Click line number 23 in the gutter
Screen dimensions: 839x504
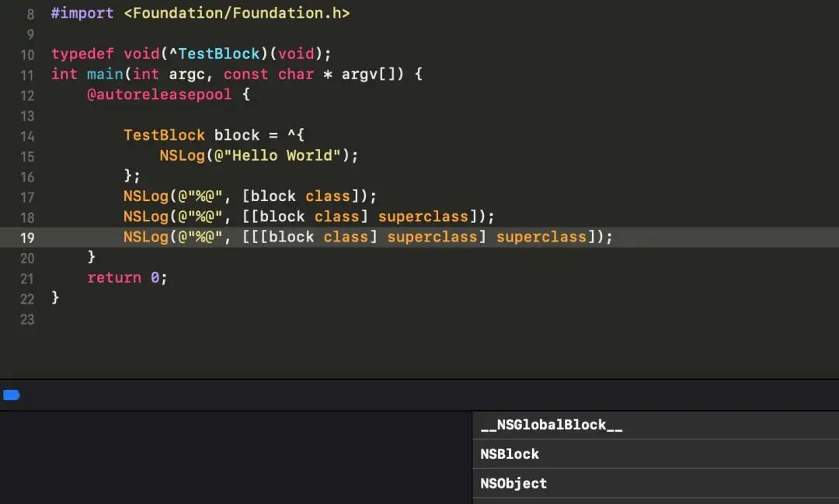point(27,319)
